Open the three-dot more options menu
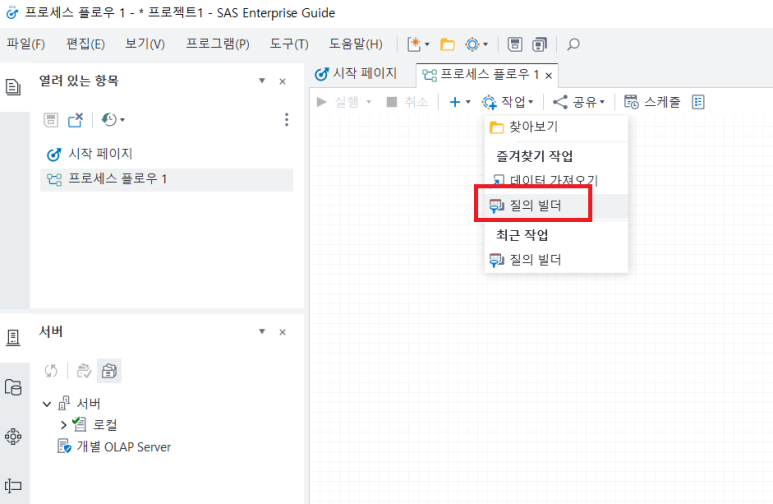Screen dimensions: 773x504 point(286,120)
